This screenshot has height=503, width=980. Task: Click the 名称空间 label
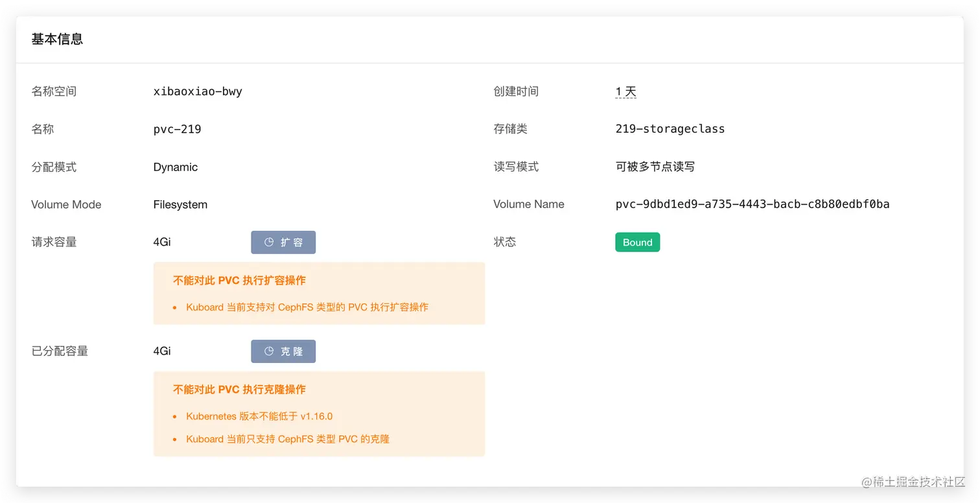click(54, 91)
